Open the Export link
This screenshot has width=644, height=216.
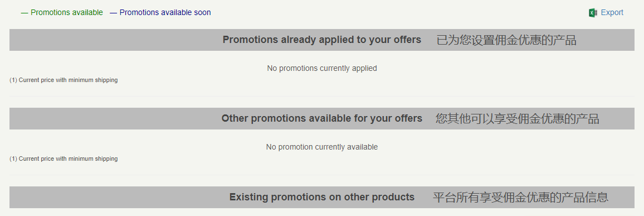click(x=612, y=13)
